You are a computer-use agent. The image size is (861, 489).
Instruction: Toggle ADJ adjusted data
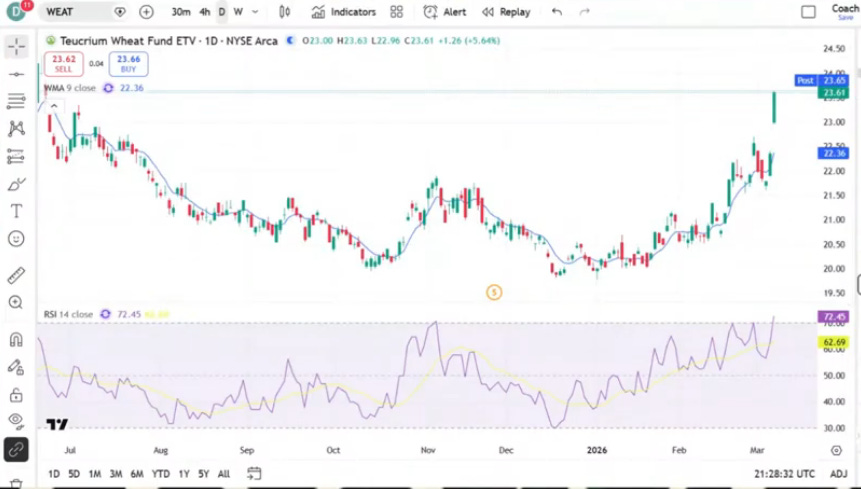coord(838,474)
